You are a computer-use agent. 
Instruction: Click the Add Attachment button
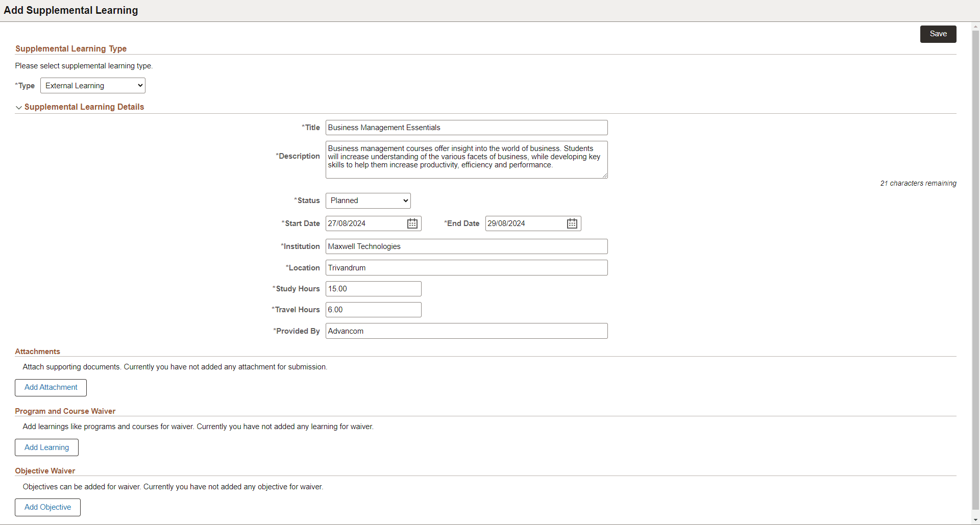[x=51, y=388]
